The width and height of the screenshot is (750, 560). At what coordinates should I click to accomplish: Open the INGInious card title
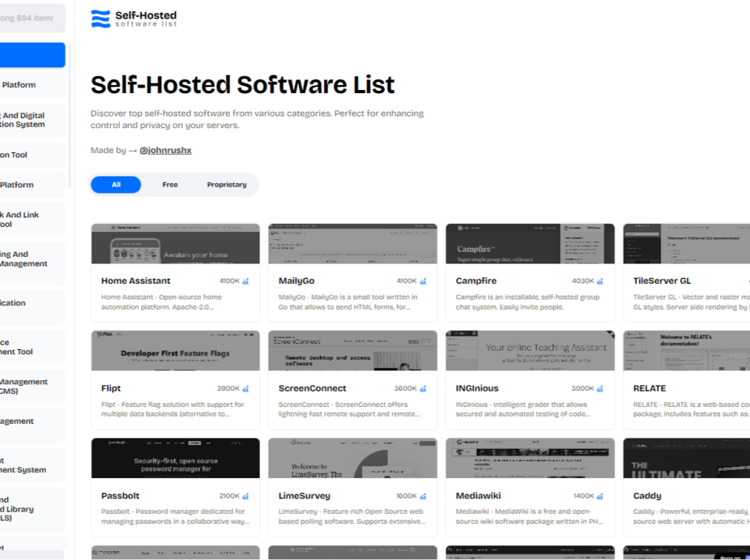coord(477,388)
